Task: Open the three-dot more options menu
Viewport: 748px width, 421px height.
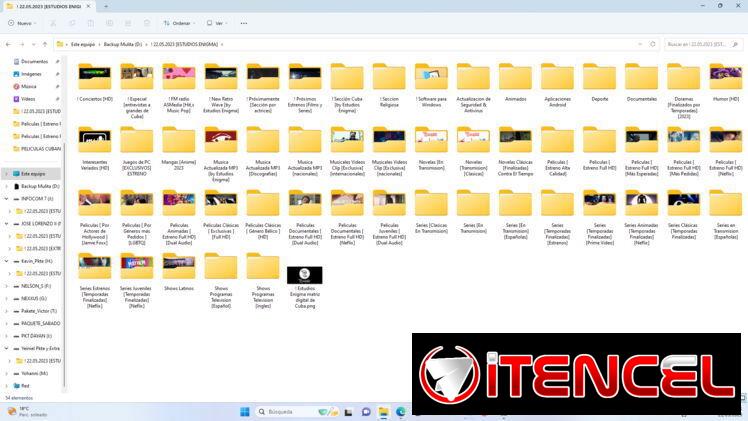Action: (x=244, y=23)
